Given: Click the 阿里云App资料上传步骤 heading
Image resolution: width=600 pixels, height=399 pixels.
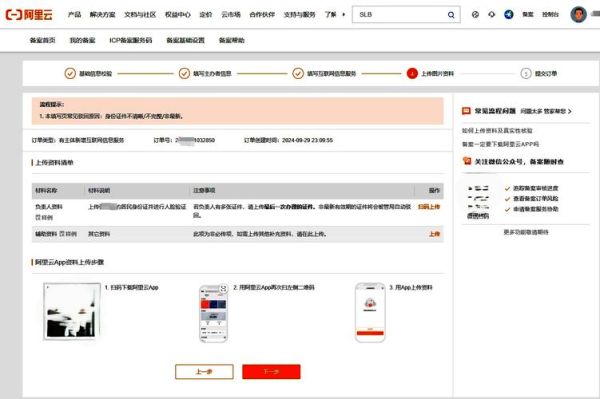Looking at the screenshot, I should coord(69,262).
